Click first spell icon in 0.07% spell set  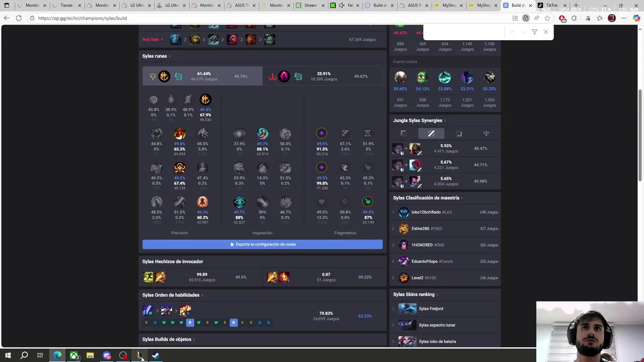coord(272,277)
